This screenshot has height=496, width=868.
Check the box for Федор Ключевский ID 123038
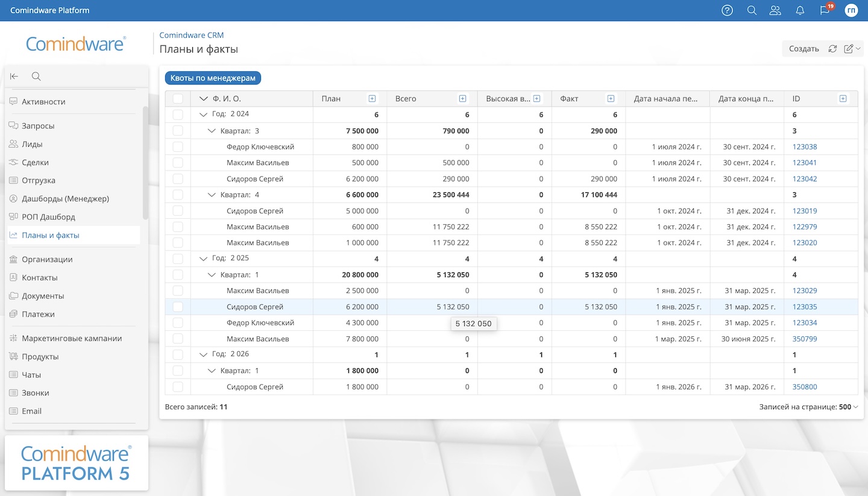[x=178, y=147]
